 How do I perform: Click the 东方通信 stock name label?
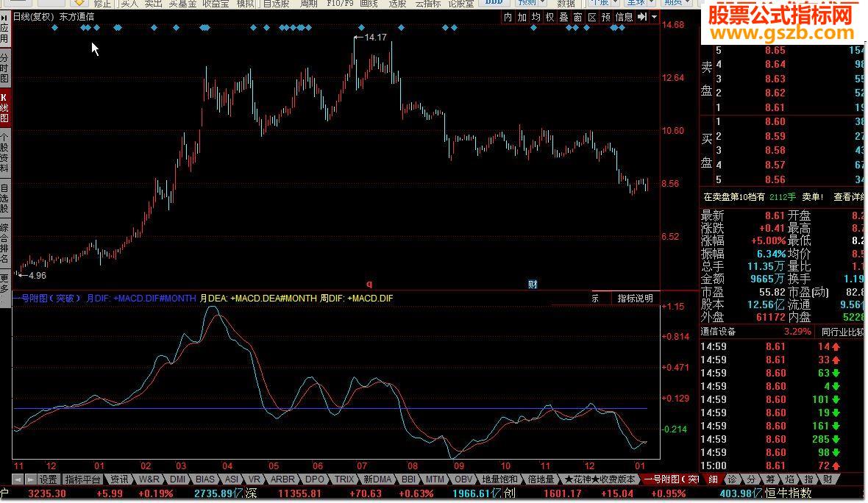coord(77,17)
